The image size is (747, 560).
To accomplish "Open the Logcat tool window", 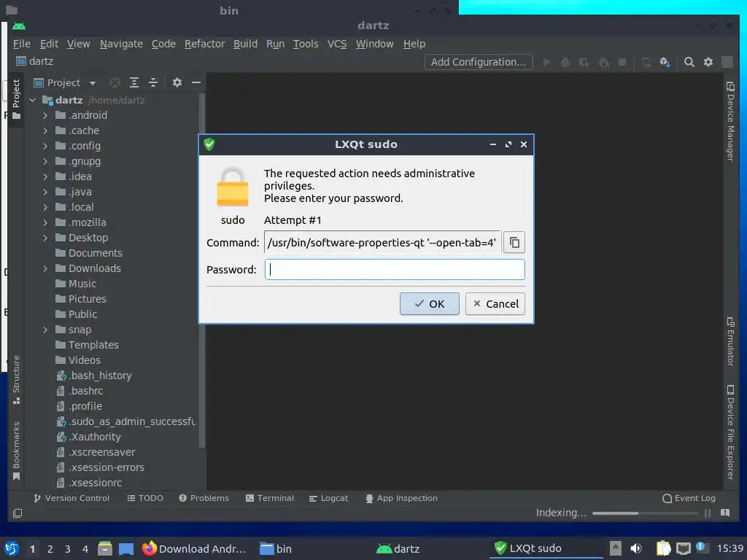I will (328, 498).
